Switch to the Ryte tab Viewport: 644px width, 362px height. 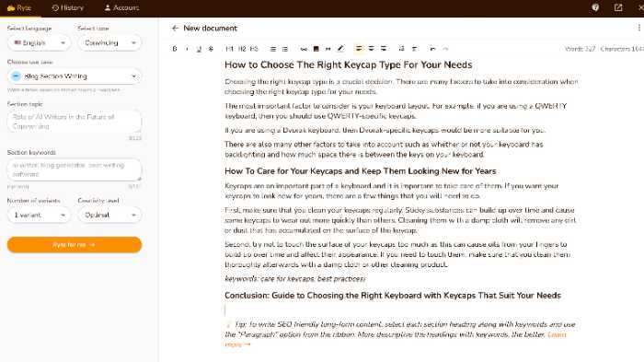(19, 7)
